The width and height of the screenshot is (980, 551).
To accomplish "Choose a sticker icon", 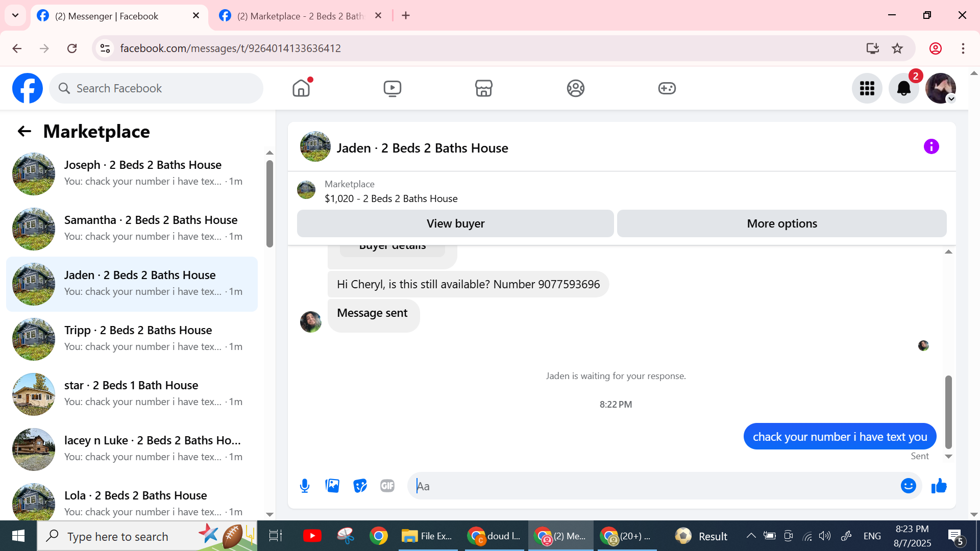I will (360, 486).
